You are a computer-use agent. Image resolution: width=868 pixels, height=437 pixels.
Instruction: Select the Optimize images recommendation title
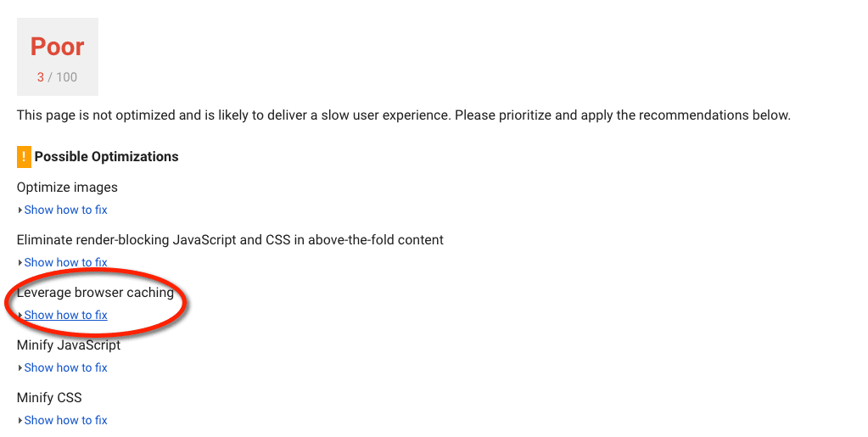pyautogui.click(x=67, y=188)
